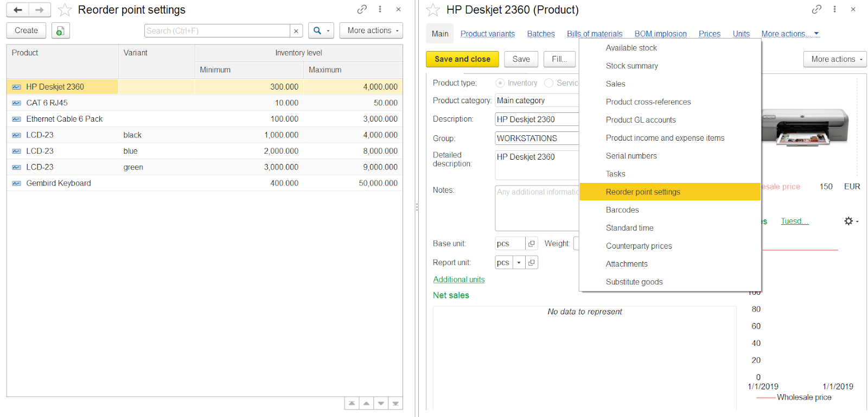
Task: Open the Additional units link
Action: point(459,280)
